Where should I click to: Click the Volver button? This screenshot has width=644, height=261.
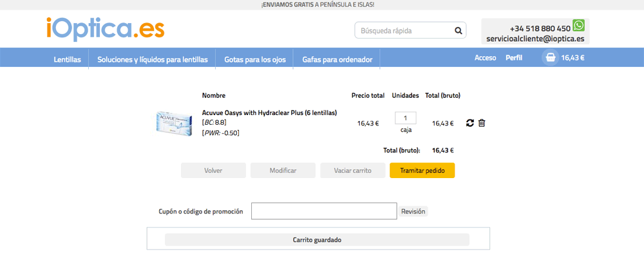tap(213, 170)
